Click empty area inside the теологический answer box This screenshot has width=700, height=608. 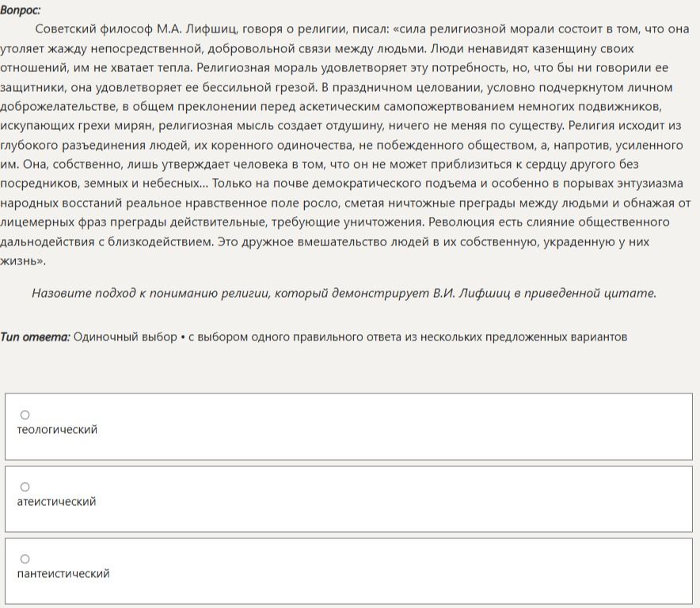[393, 427]
